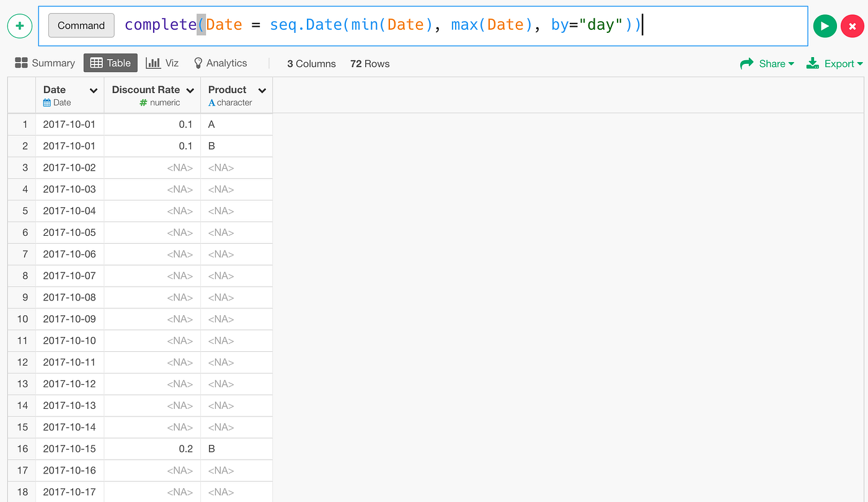Select Product NA cell in row 7
This screenshot has width=868, height=502.
[x=236, y=254]
